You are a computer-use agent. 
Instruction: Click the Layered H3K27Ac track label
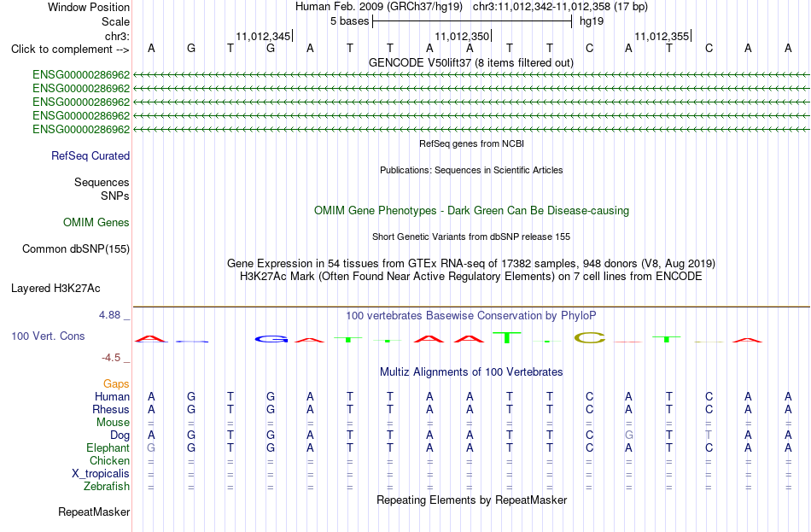click(x=55, y=289)
